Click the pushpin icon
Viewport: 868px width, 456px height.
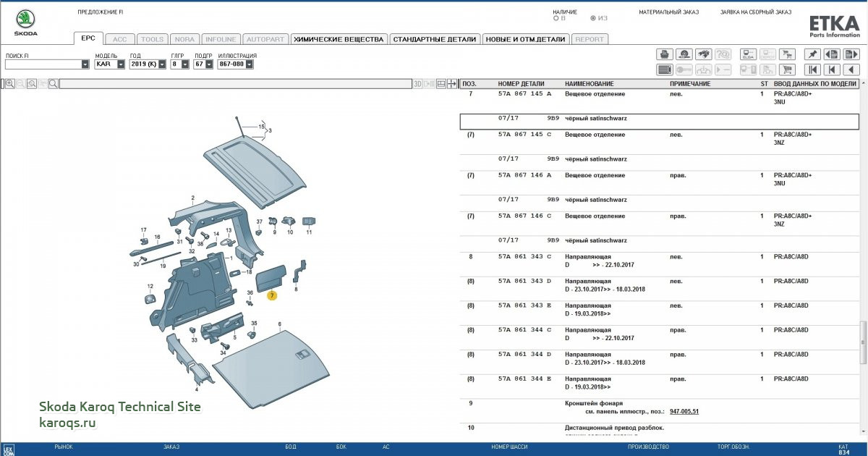(x=813, y=54)
